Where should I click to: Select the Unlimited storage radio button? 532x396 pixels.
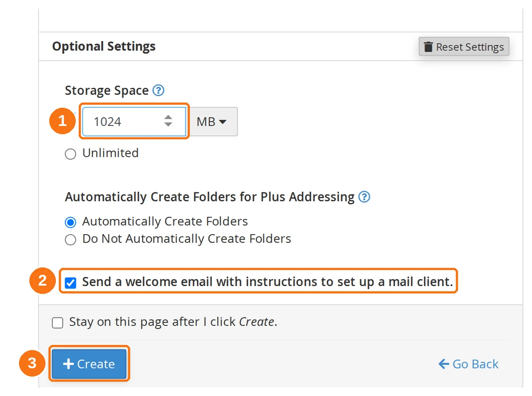70,154
